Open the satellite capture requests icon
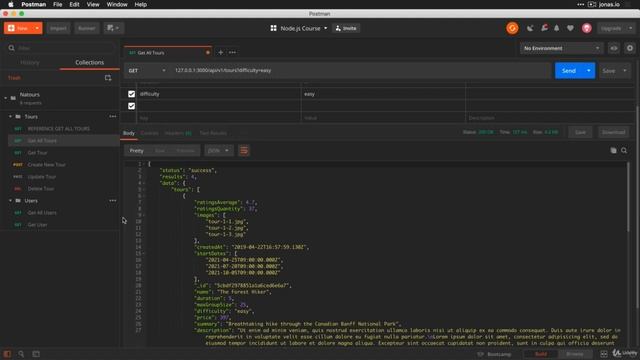 coord(530,28)
